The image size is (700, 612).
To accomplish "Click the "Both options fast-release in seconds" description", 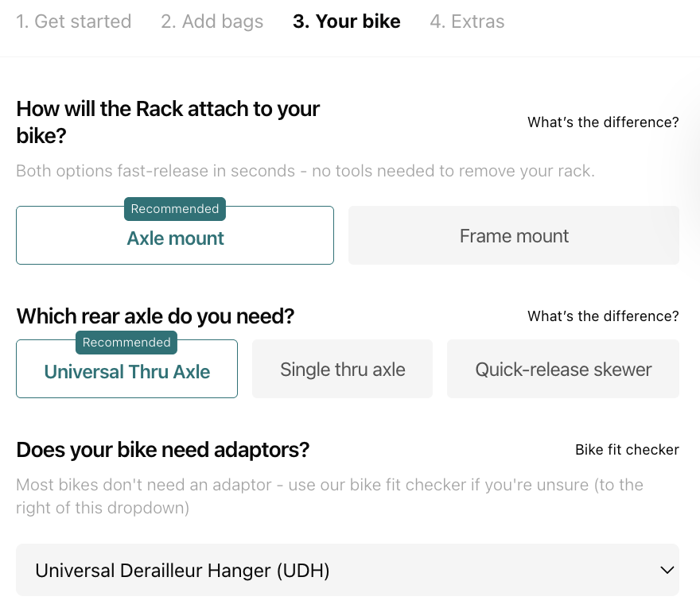I will coord(305,171).
